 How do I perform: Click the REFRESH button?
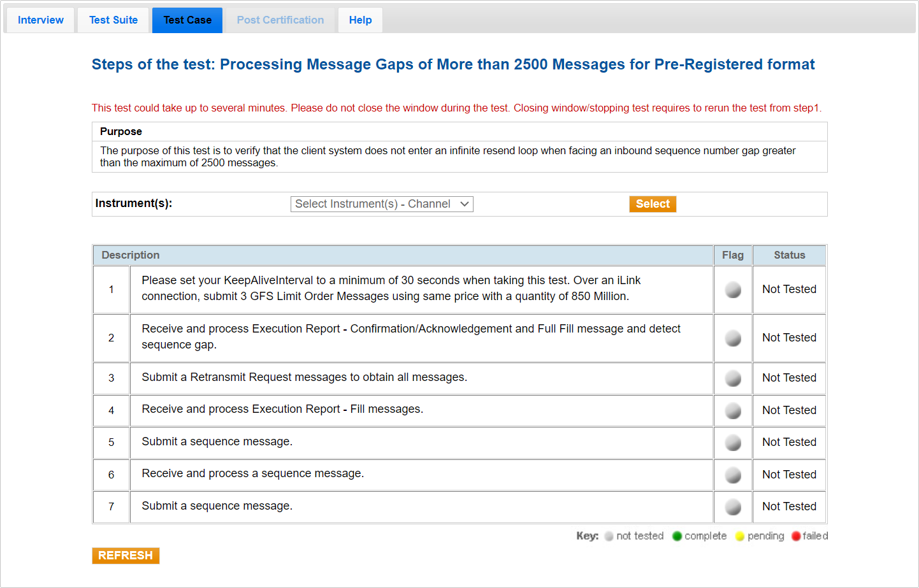tap(126, 556)
